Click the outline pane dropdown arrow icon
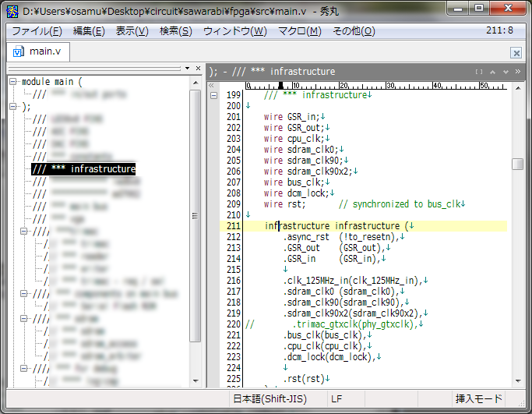The width and height of the screenshot is (532, 414). (x=187, y=69)
